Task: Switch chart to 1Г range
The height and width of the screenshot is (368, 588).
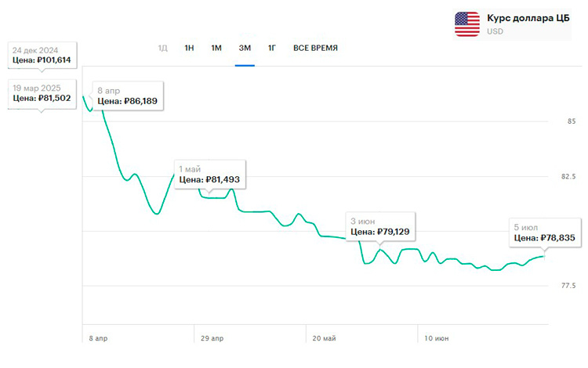Action: (272, 48)
